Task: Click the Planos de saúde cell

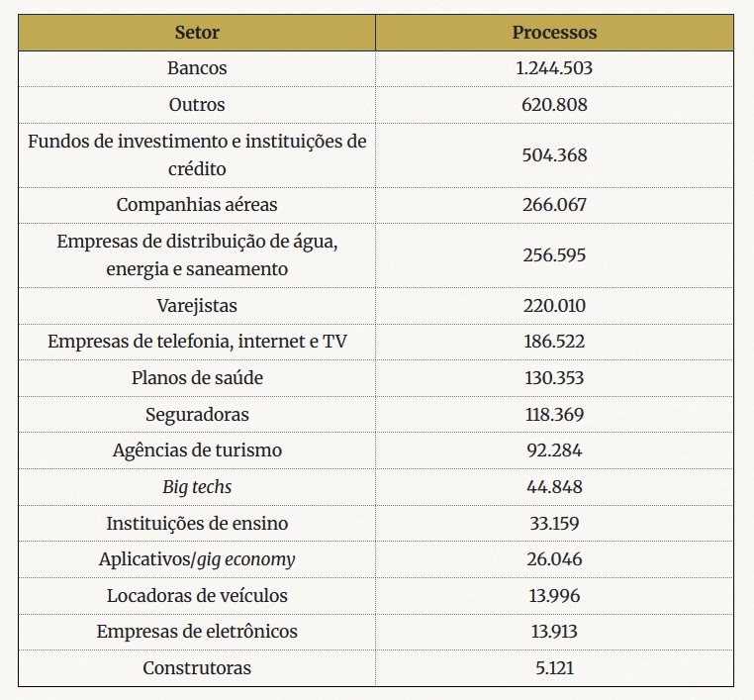Action: click(x=197, y=377)
